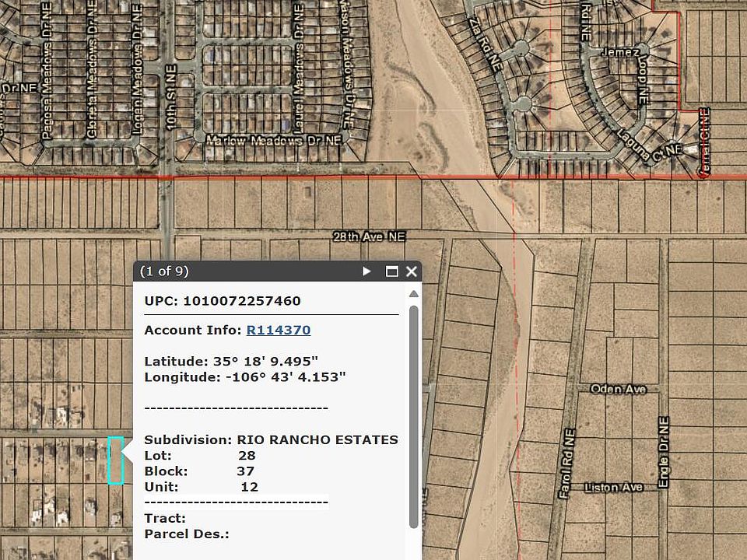
Task: Click the Latitude value in popup
Action: 265,362
